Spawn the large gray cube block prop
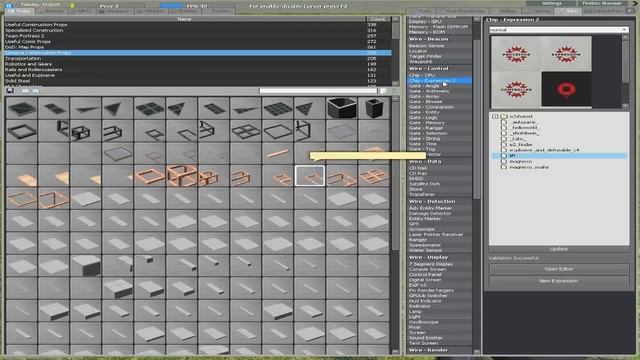The height and width of the screenshot is (360, 640). [85, 265]
